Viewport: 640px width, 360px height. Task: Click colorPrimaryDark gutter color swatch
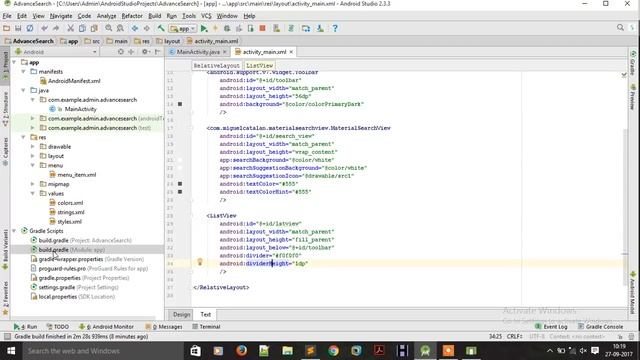click(x=180, y=104)
